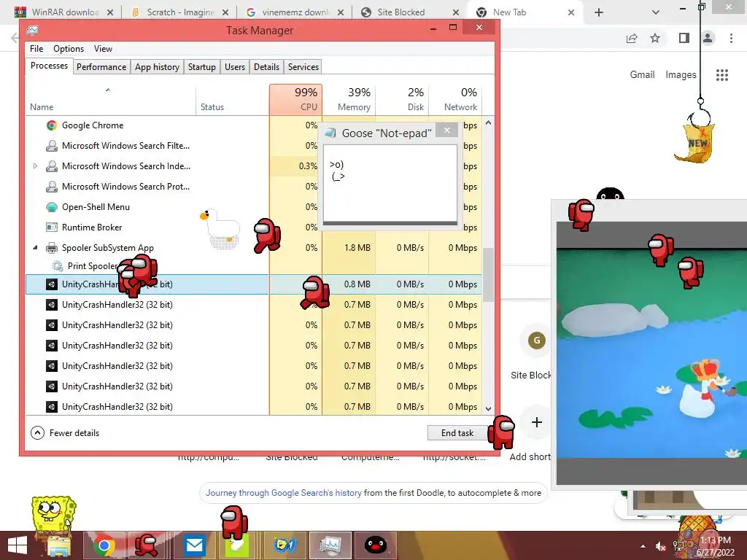Open new Chrome tab with plus button

[599, 12]
